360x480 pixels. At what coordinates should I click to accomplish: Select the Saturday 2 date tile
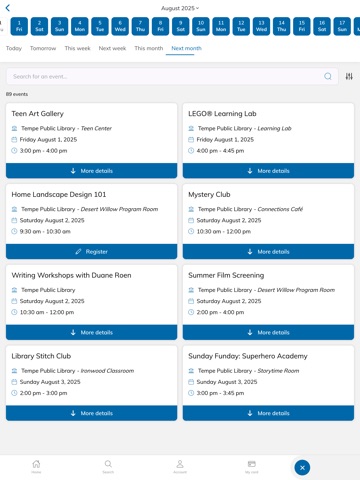[39, 26]
